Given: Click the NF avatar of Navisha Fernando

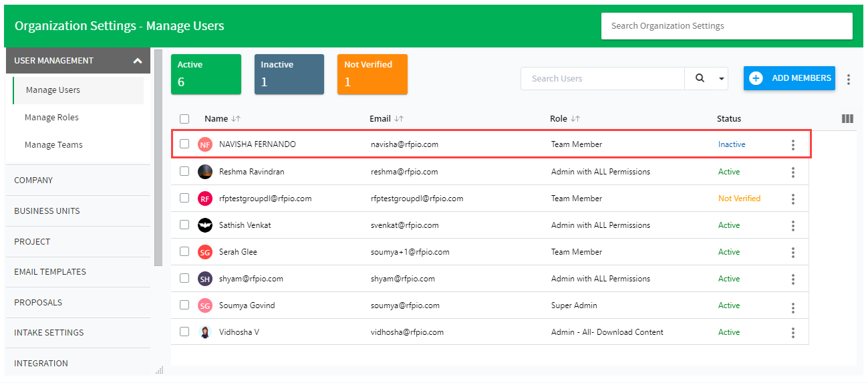Looking at the screenshot, I should [x=205, y=144].
